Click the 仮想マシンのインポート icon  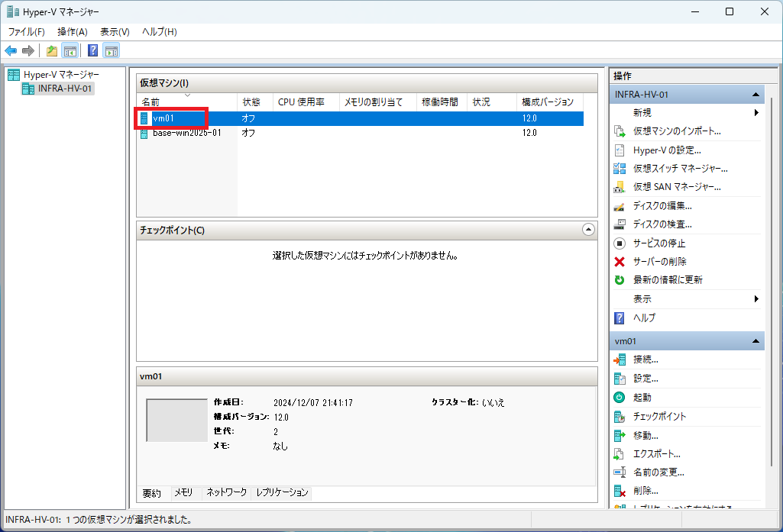click(x=620, y=131)
